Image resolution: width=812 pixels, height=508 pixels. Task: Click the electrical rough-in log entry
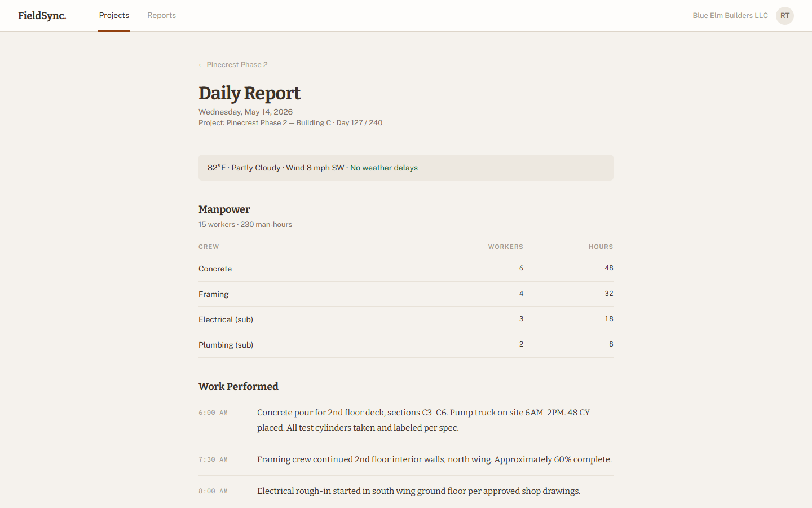(x=418, y=491)
